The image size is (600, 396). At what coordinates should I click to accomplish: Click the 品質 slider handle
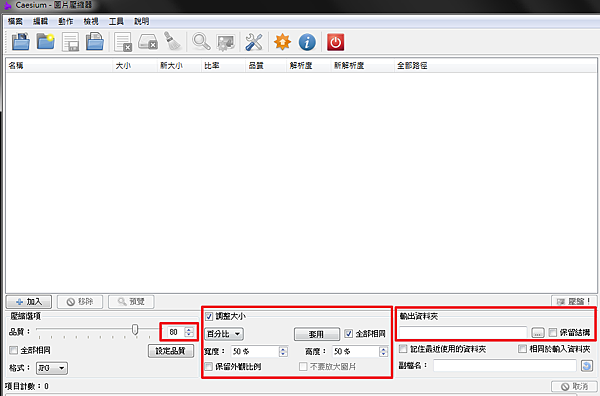pos(135,329)
